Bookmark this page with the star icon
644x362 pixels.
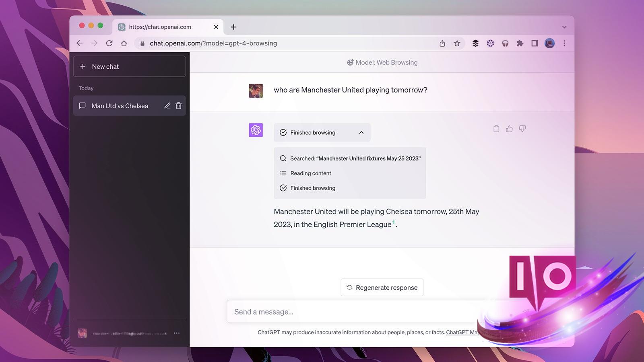457,43
